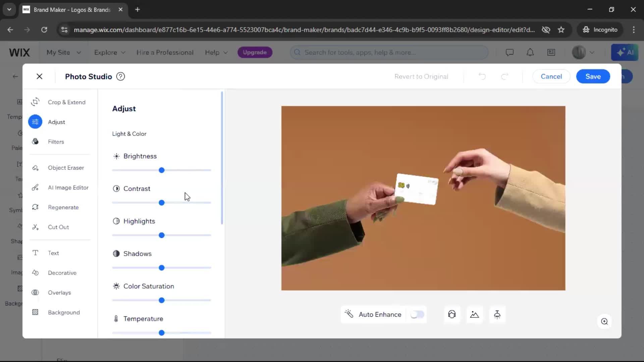Click the Contrast slider handle
This screenshot has height=362, width=644.
(162, 203)
